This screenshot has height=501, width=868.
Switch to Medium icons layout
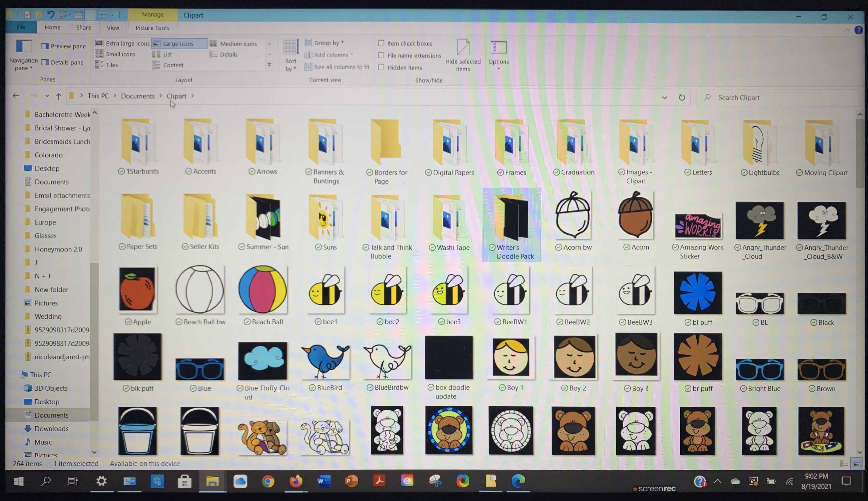(x=234, y=44)
